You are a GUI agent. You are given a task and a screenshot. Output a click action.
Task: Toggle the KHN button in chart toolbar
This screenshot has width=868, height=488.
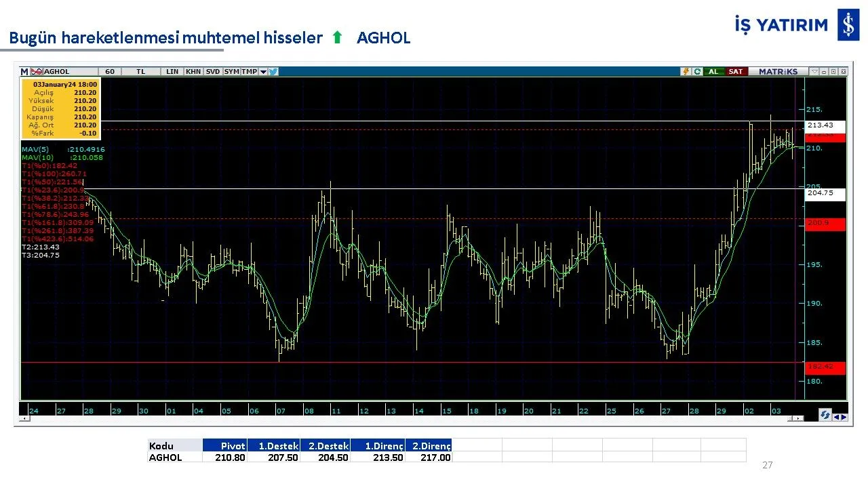193,71
